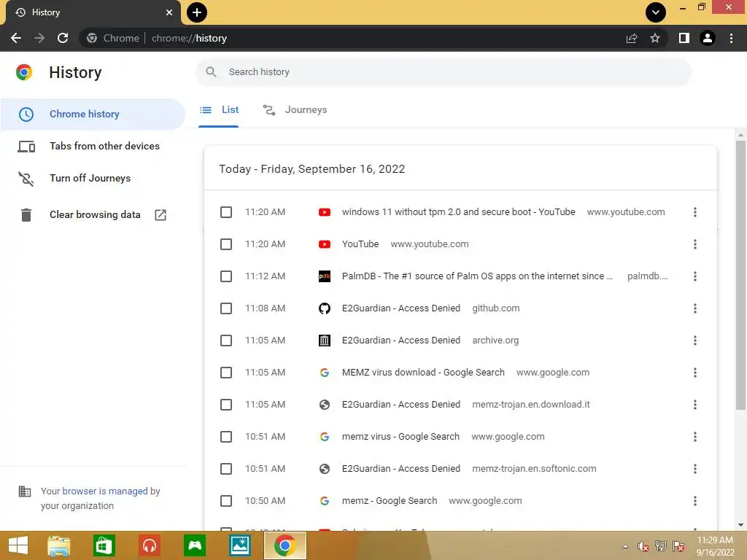Check the memz-trojan.en.softonic.com entry checkbox

tap(226, 469)
